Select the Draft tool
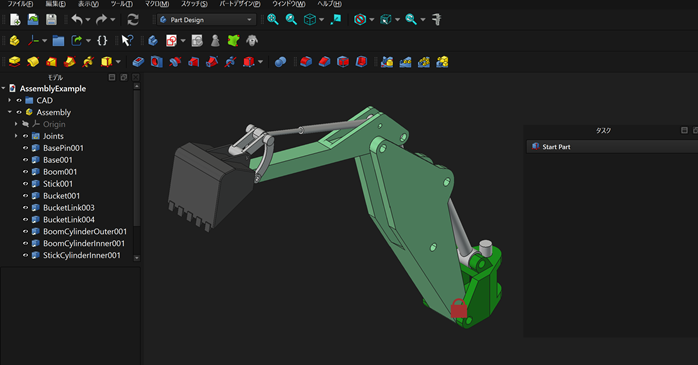This screenshot has height=365, width=698. point(343,61)
